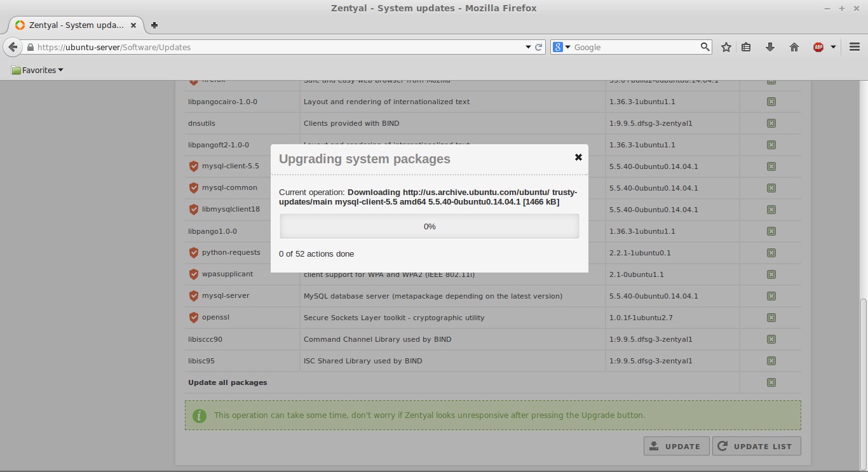Close the Upgrading system packages dialog

(x=578, y=157)
